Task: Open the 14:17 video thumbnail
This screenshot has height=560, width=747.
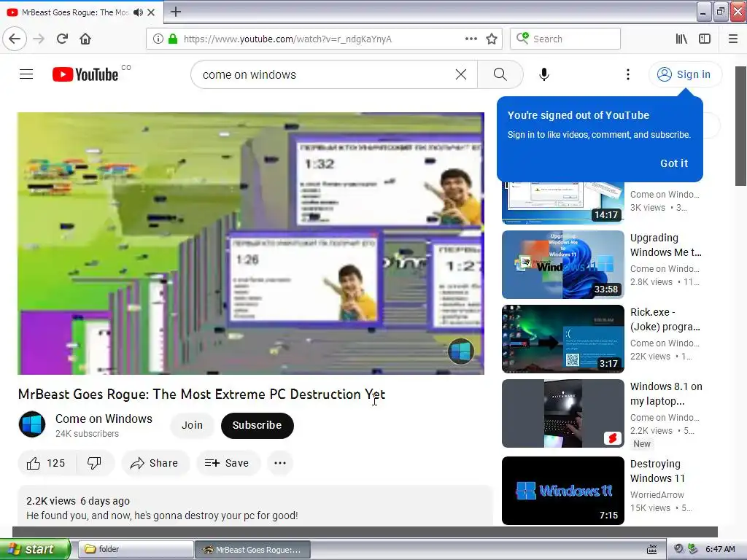Action: click(x=562, y=203)
